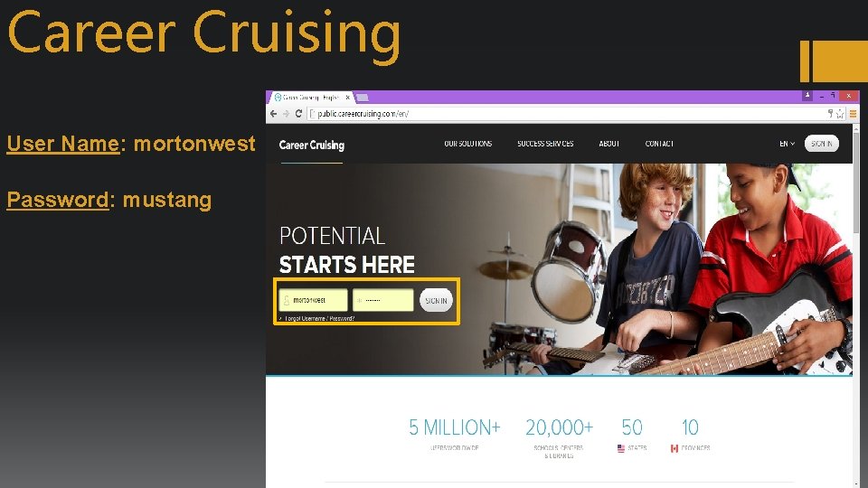Click the username field containing mortonwest
This screenshot has width=868, height=488.
click(x=314, y=300)
